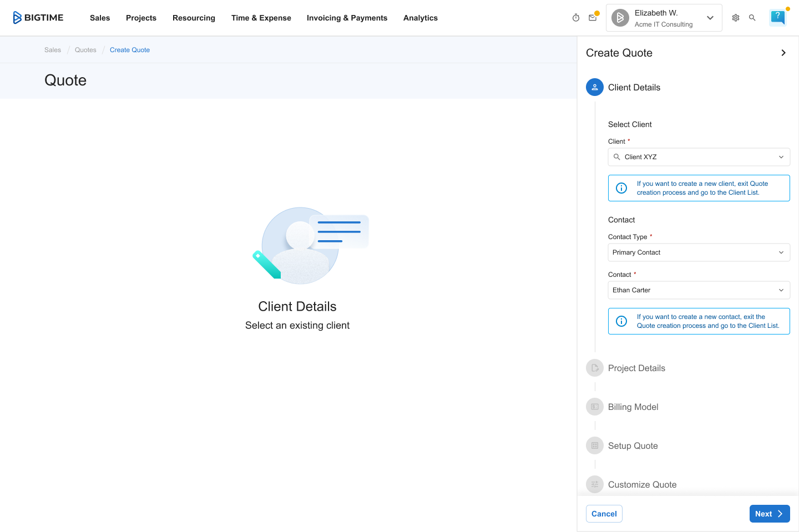Open the Sales menu
This screenshot has width=799, height=532.
click(100, 18)
